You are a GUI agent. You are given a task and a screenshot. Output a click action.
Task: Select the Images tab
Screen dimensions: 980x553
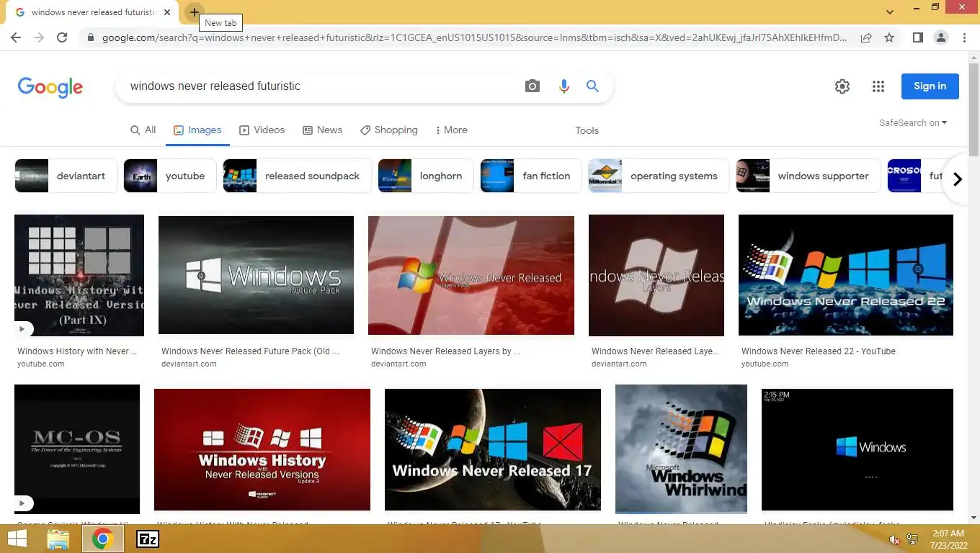197,130
